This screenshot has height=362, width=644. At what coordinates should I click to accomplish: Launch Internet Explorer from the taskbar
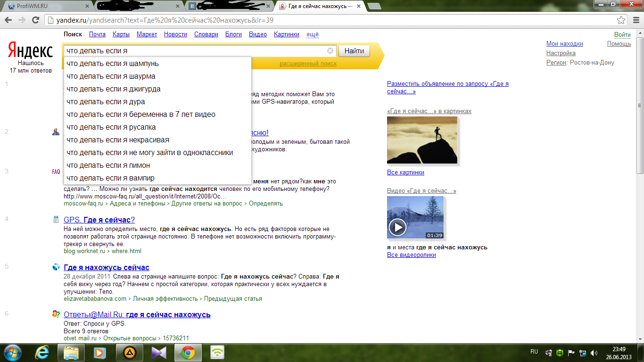42,352
